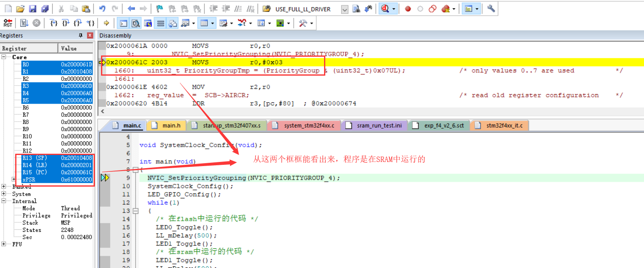The width and height of the screenshot is (644, 268).
Task: Click the Step Out icon
Action: [x=78, y=23]
